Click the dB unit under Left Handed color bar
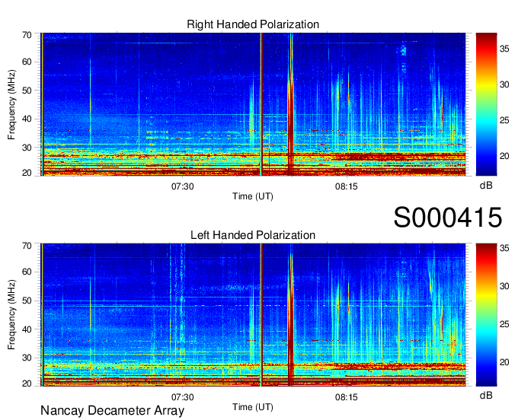The height and width of the screenshot is (420, 518). click(x=486, y=396)
